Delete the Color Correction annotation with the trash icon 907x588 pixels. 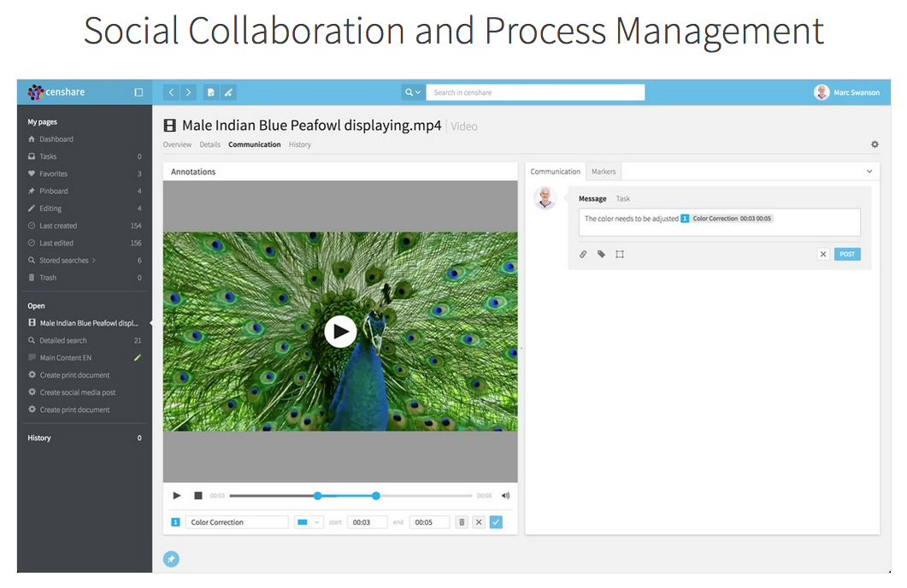coord(462,522)
